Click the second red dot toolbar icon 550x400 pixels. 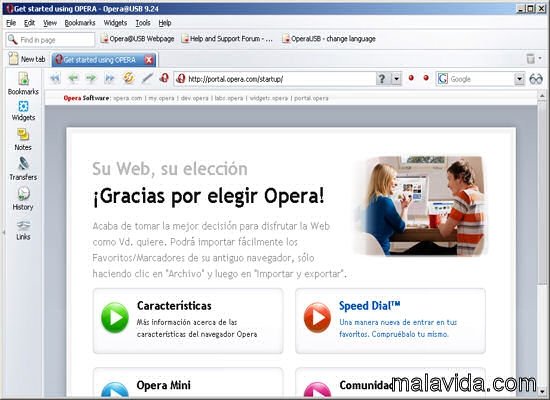426,78
